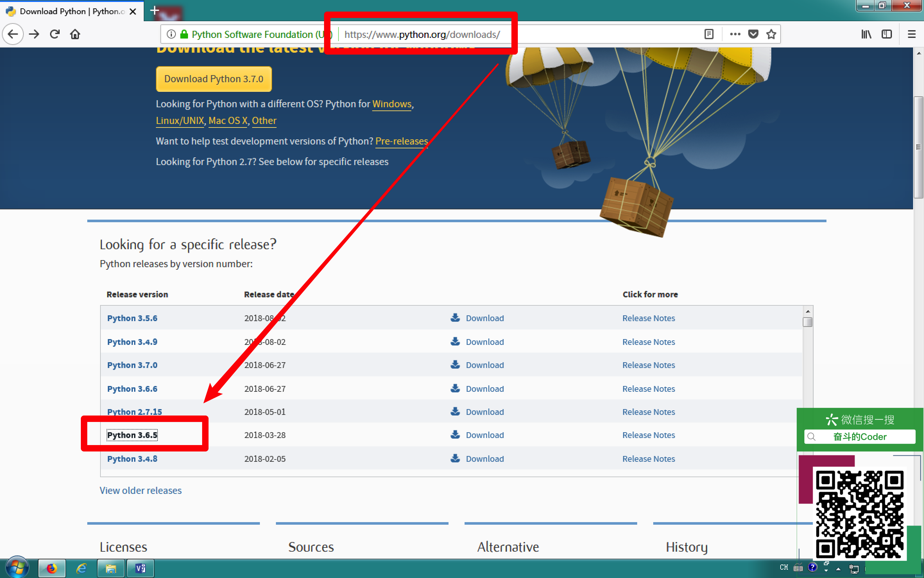924x578 pixels.
Task: Click download icon for Python 3.6.5
Action: click(x=455, y=435)
